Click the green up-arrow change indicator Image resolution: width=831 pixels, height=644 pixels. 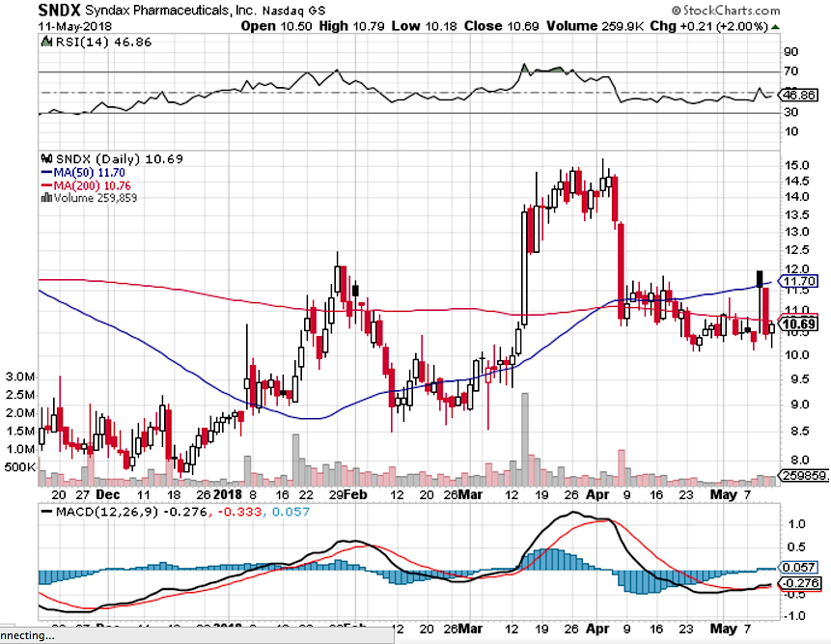click(775, 26)
